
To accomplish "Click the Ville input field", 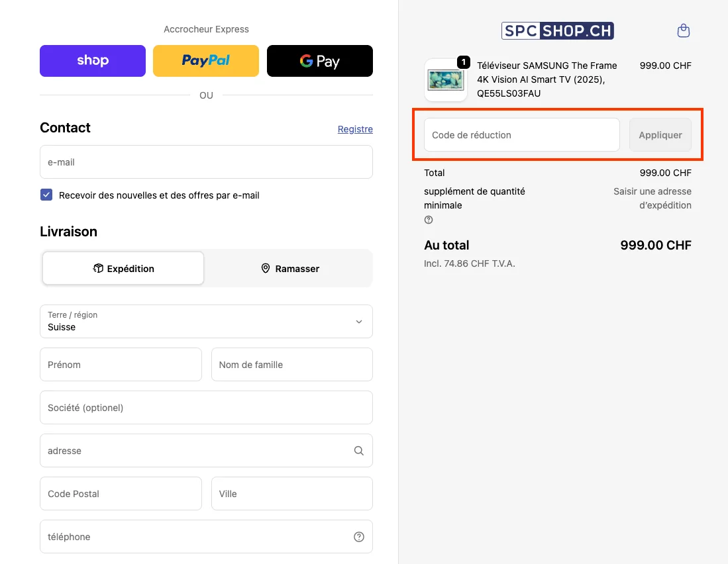I will [x=291, y=494].
